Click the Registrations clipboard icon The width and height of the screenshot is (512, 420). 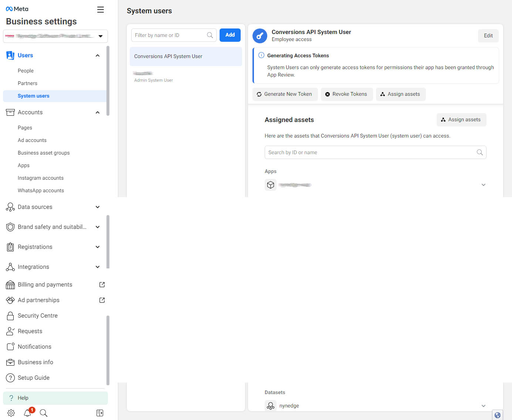point(10,247)
